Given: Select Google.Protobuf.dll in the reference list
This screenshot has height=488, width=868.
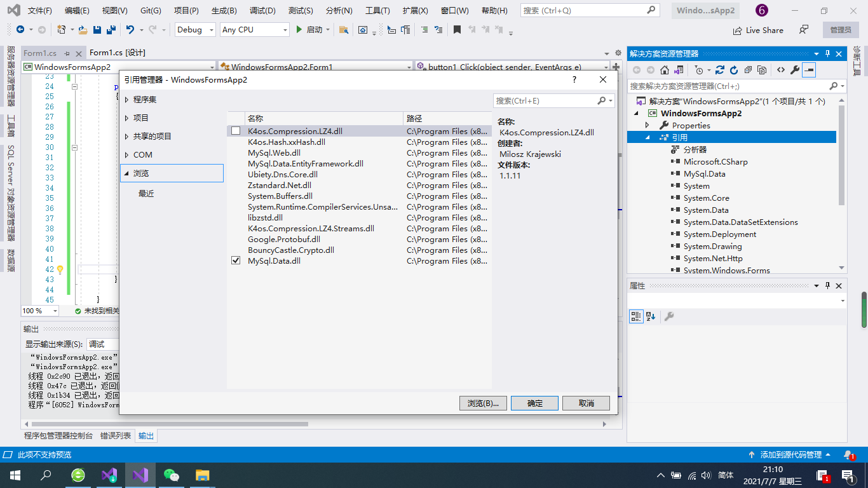Looking at the screenshot, I should coord(284,239).
